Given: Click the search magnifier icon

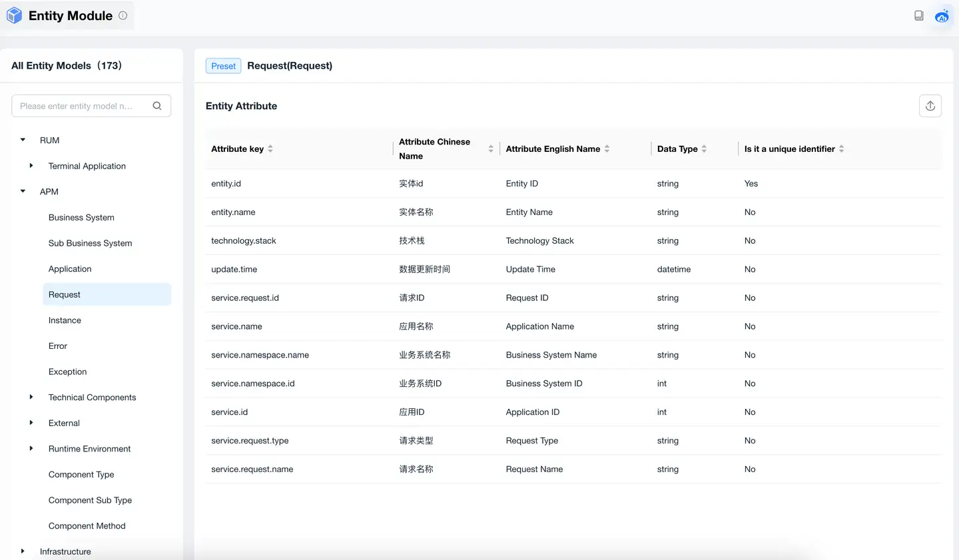Looking at the screenshot, I should click(157, 106).
